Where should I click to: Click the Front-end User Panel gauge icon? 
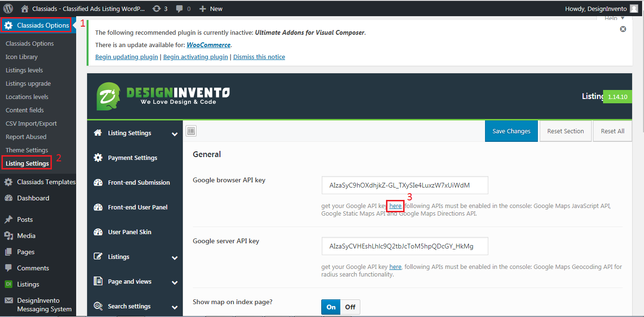[98, 207]
